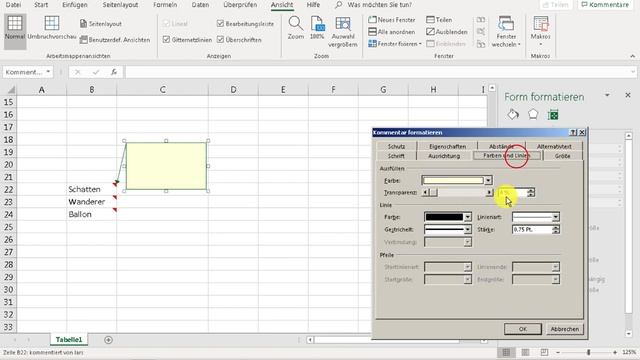Click the Transparenz percent stepper
640x360 pixels.
(531, 192)
